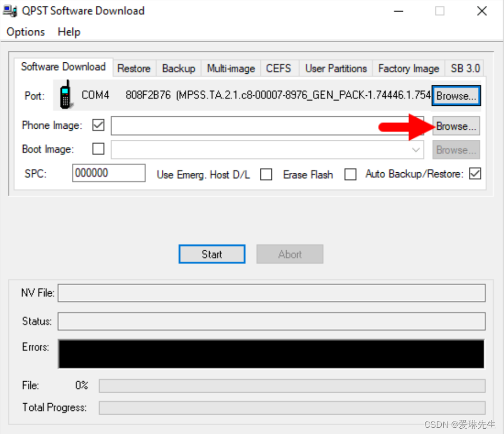This screenshot has width=504, height=434.
Task: Click Browse button for Port
Action: 456,96
